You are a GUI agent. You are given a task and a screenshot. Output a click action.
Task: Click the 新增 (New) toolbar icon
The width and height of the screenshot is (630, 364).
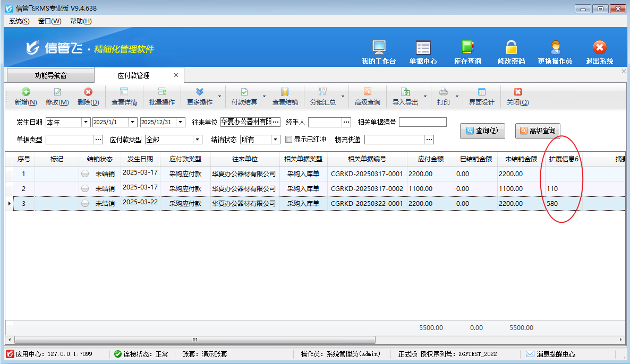(25, 92)
